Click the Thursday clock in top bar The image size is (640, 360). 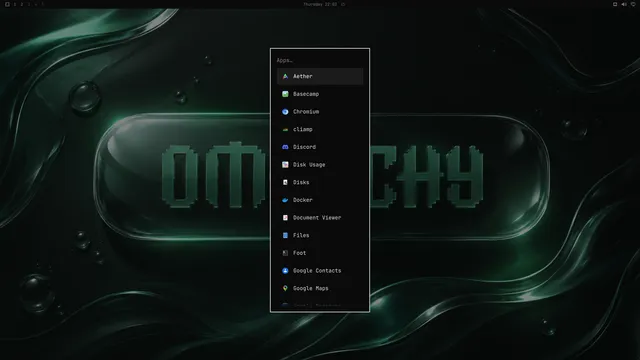[x=320, y=4]
